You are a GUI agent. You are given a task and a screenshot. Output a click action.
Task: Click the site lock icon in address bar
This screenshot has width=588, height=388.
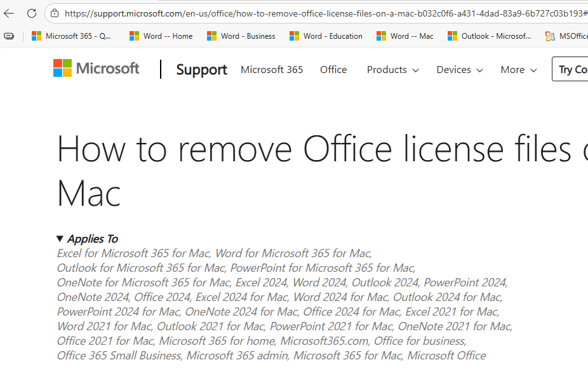click(x=55, y=13)
